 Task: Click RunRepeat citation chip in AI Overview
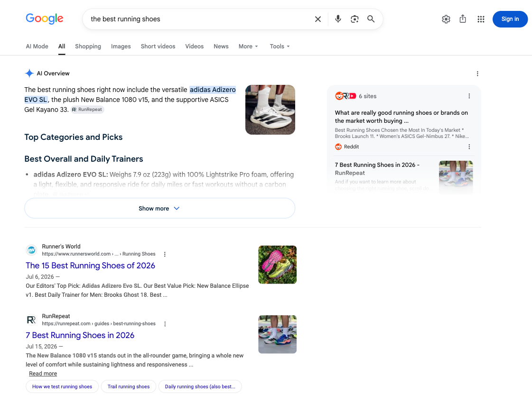tap(87, 110)
